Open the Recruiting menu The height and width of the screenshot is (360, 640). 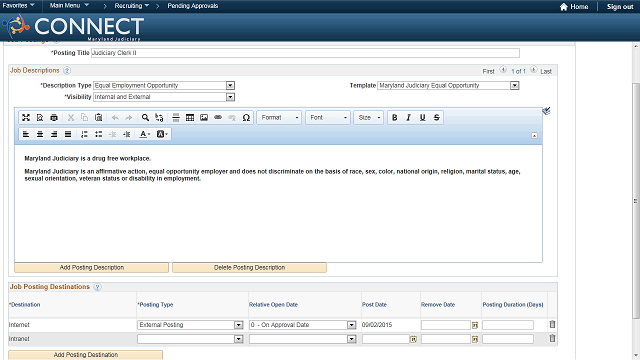point(131,6)
